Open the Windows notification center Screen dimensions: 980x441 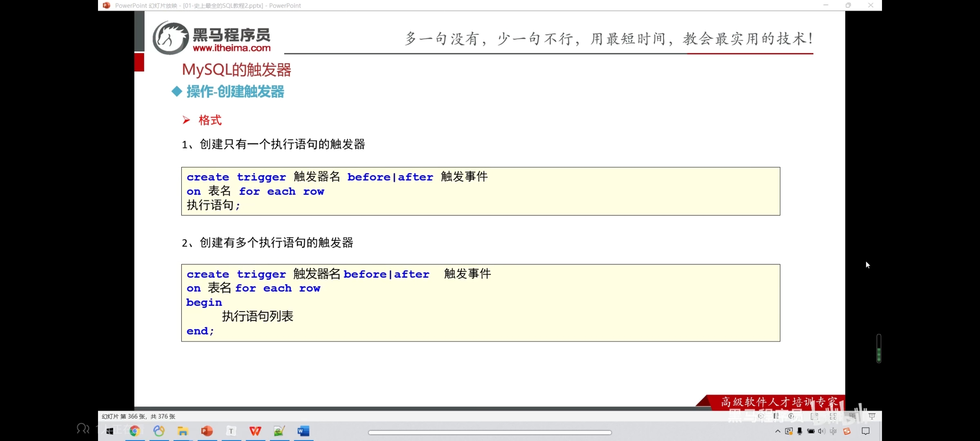(x=866, y=431)
